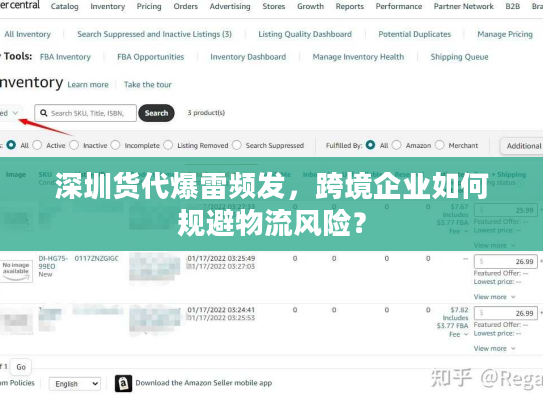Click the Go page button

(x=21, y=367)
